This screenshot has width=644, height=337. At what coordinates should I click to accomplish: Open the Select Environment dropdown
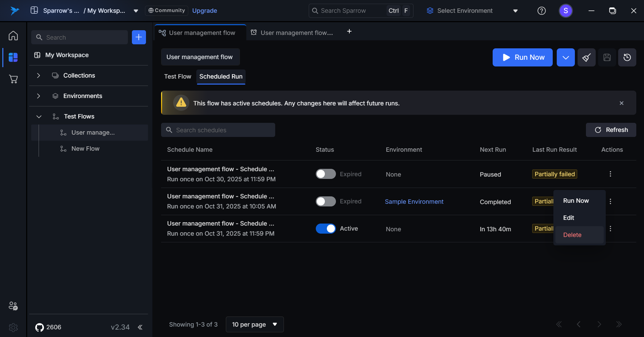pyautogui.click(x=472, y=11)
